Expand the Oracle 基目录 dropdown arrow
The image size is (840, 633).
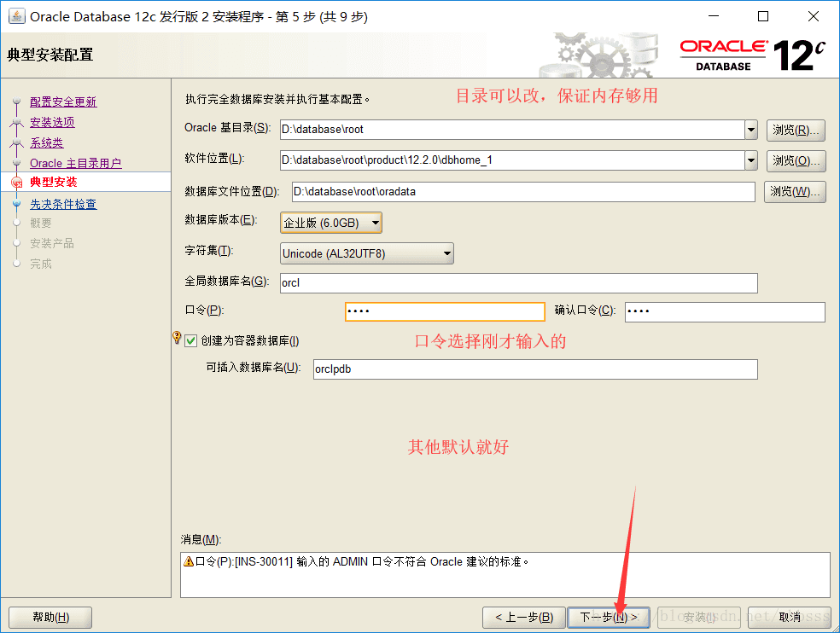751,130
